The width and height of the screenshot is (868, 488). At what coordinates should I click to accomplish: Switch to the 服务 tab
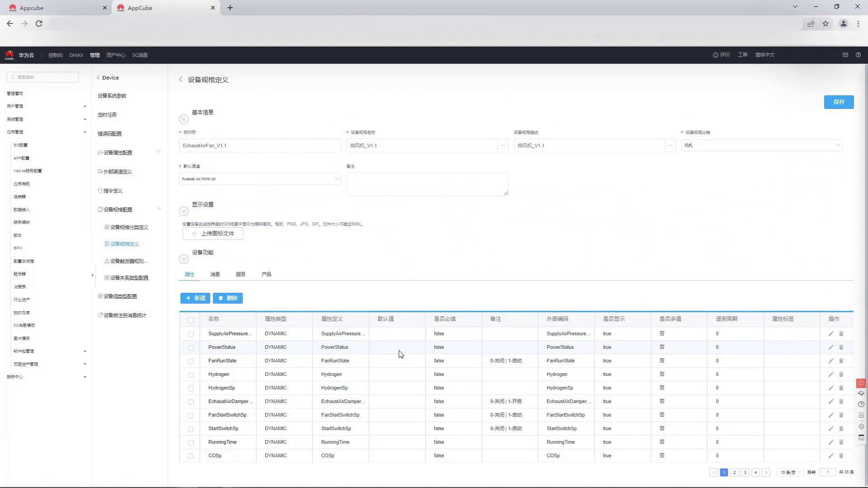click(x=241, y=274)
